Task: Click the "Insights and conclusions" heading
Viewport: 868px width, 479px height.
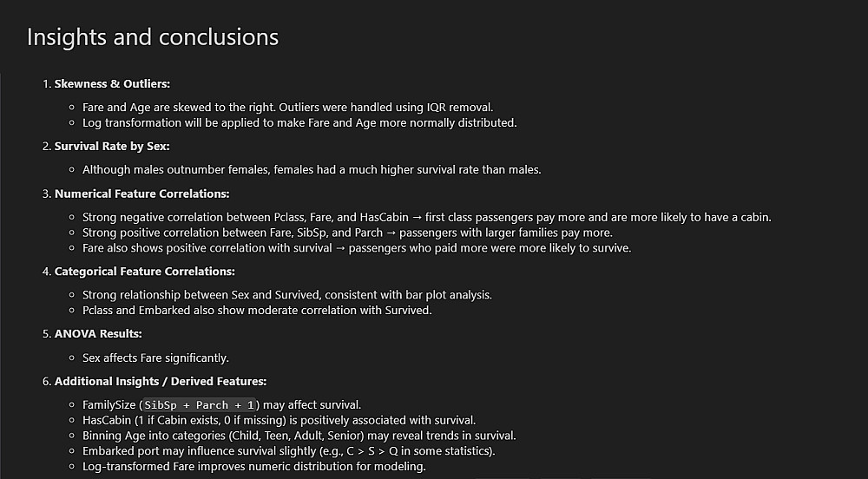Action: pos(153,36)
